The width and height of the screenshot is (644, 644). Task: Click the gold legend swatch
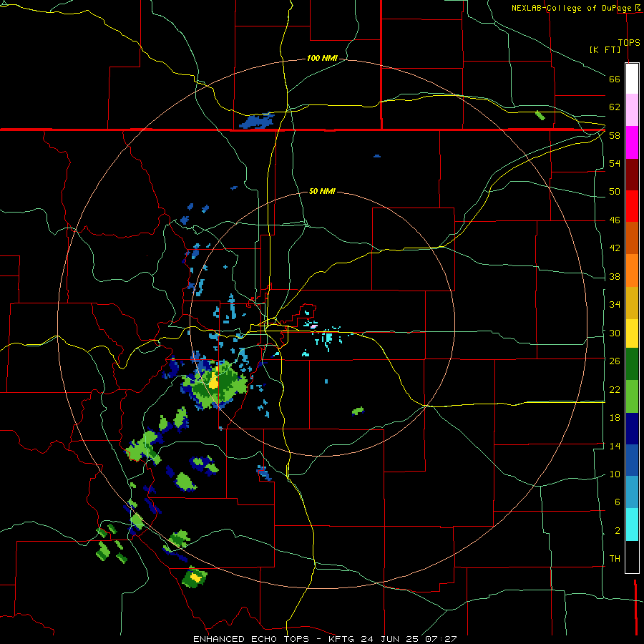coord(632,303)
